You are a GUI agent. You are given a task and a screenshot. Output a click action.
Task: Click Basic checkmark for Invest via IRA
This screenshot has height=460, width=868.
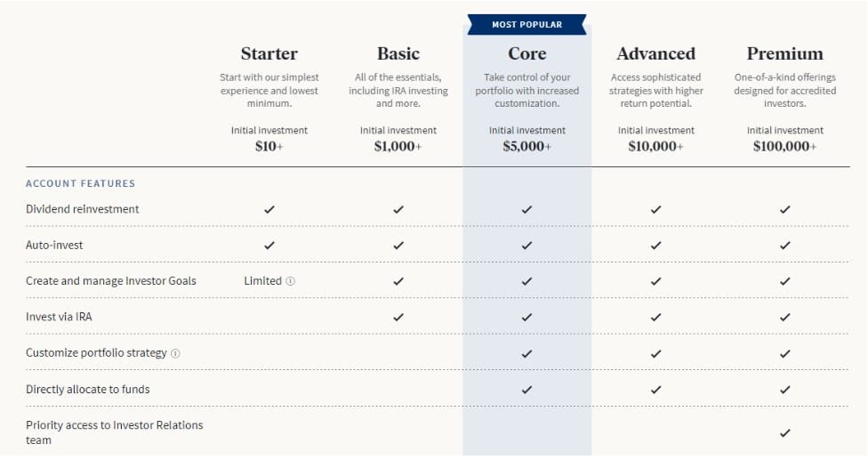click(x=398, y=317)
